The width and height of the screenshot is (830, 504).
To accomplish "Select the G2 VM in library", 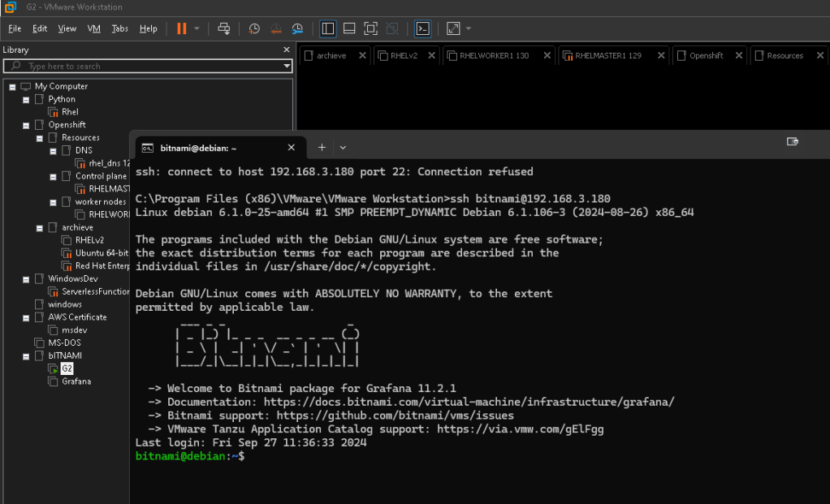I will point(67,368).
